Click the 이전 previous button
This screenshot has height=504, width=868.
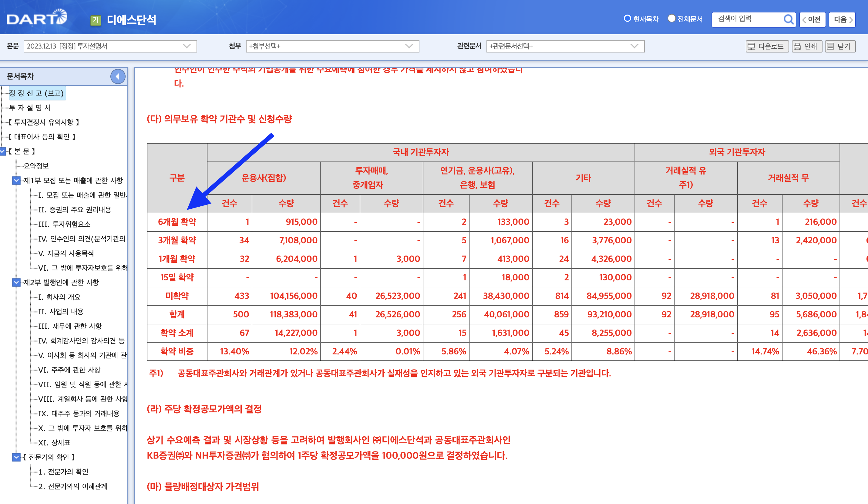[x=812, y=19]
